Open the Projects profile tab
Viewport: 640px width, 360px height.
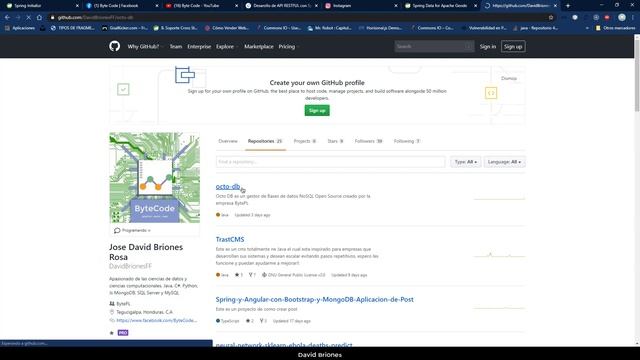click(305, 141)
